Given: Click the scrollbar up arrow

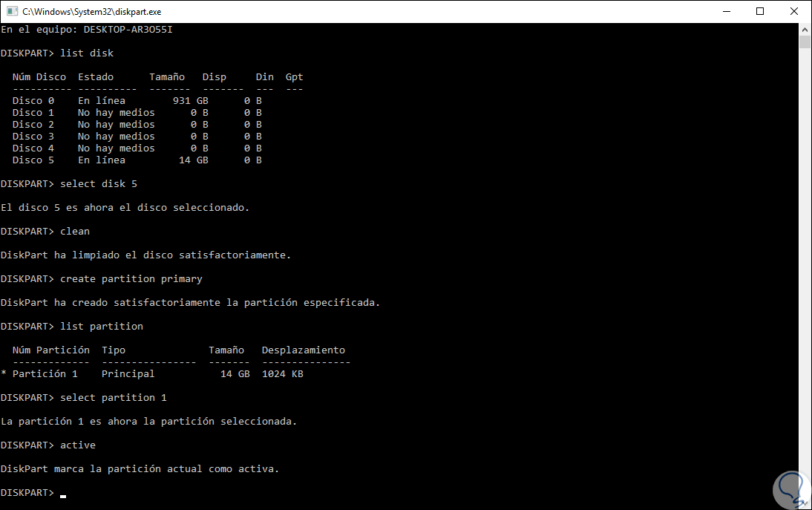Looking at the screenshot, I should click(x=805, y=30).
